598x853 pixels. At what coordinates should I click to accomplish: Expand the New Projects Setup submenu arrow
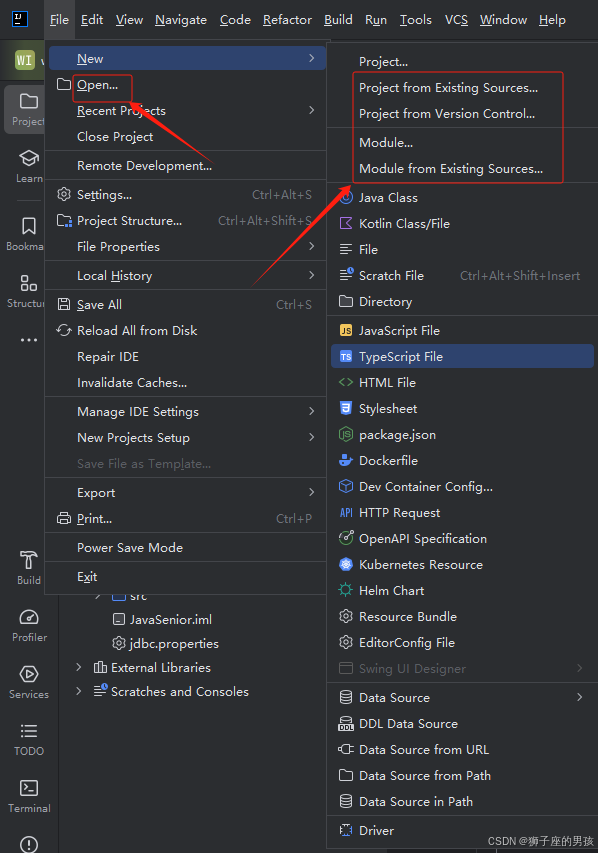click(x=311, y=437)
